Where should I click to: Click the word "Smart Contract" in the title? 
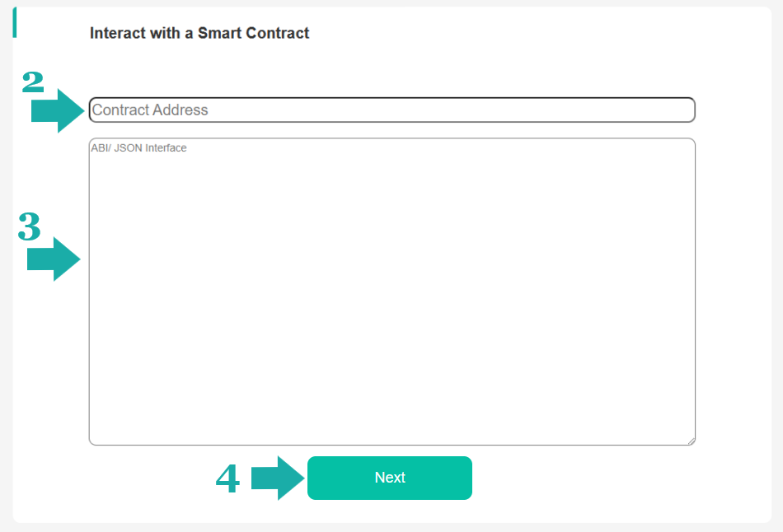click(x=253, y=34)
